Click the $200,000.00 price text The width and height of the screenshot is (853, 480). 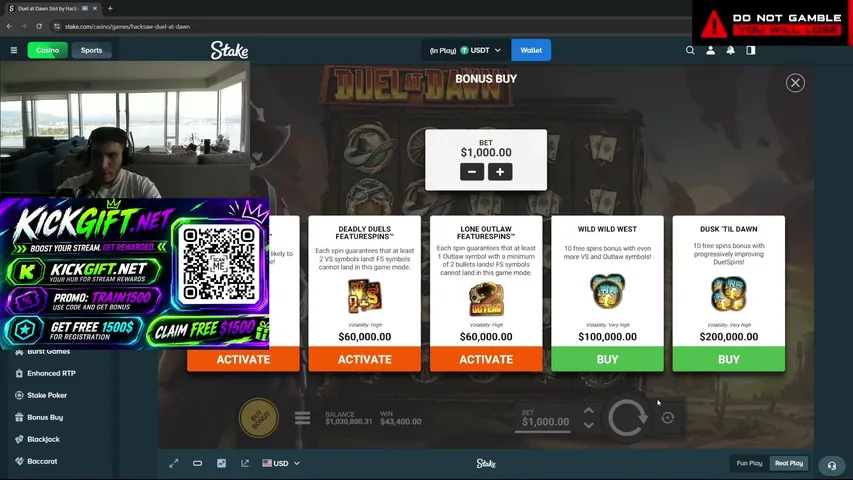click(x=728, y=337)
